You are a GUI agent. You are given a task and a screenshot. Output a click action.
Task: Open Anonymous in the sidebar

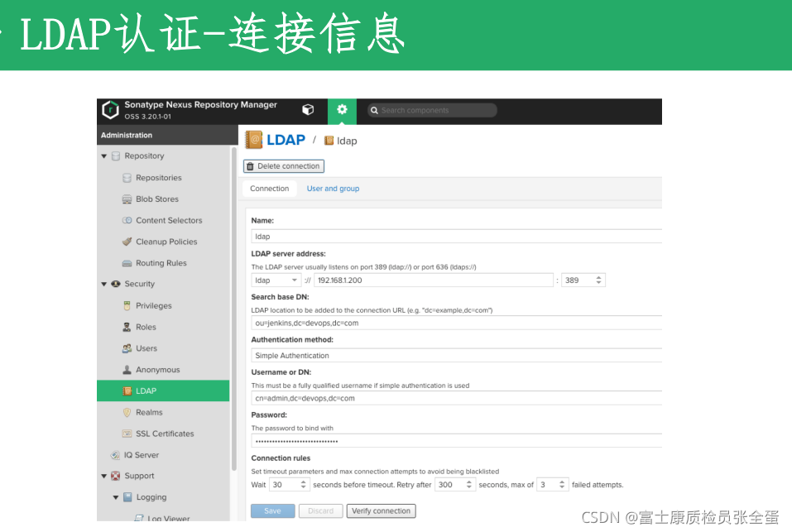pos(157,370)
